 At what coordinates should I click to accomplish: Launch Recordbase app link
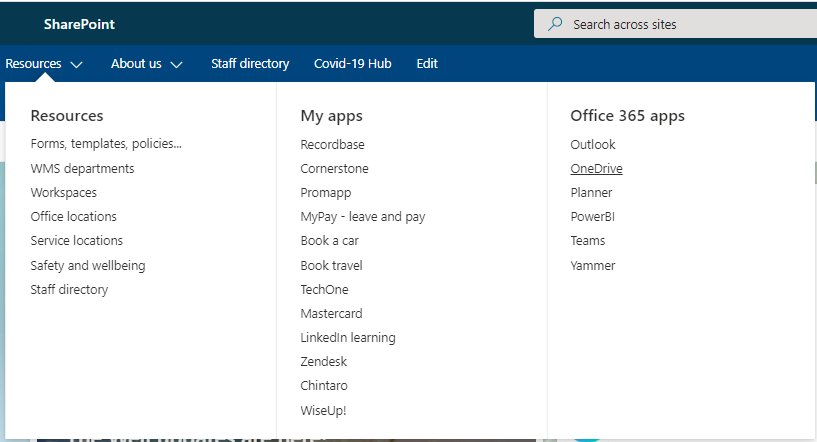[332, 144]
